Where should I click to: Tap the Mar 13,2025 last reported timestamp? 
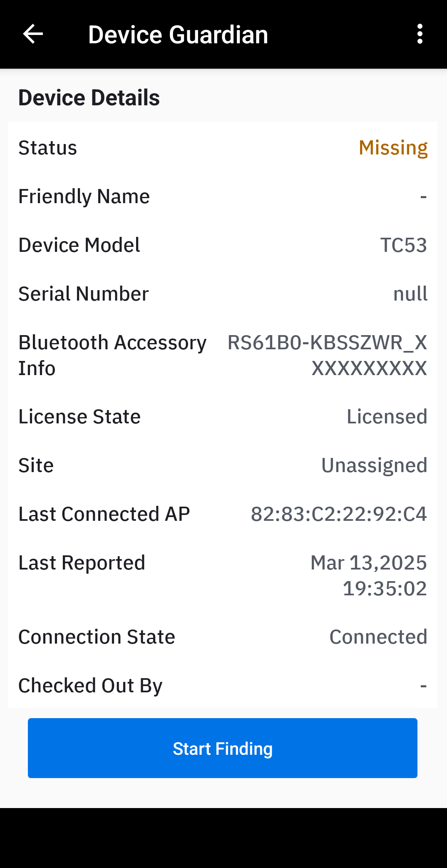[369, 575]
